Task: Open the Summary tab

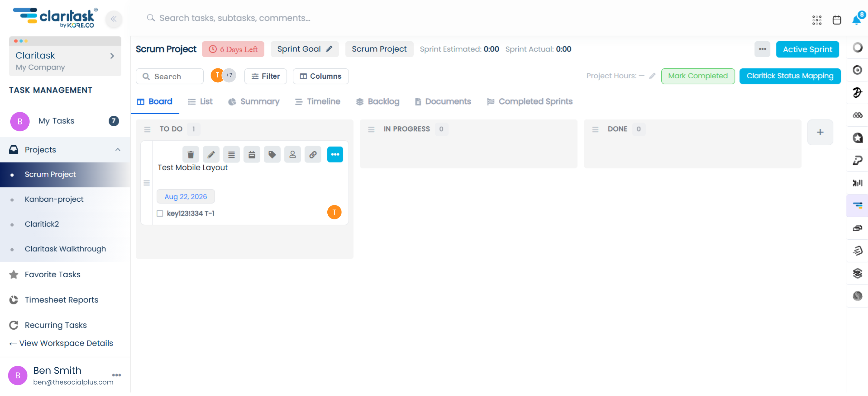Action: point(254,102)
